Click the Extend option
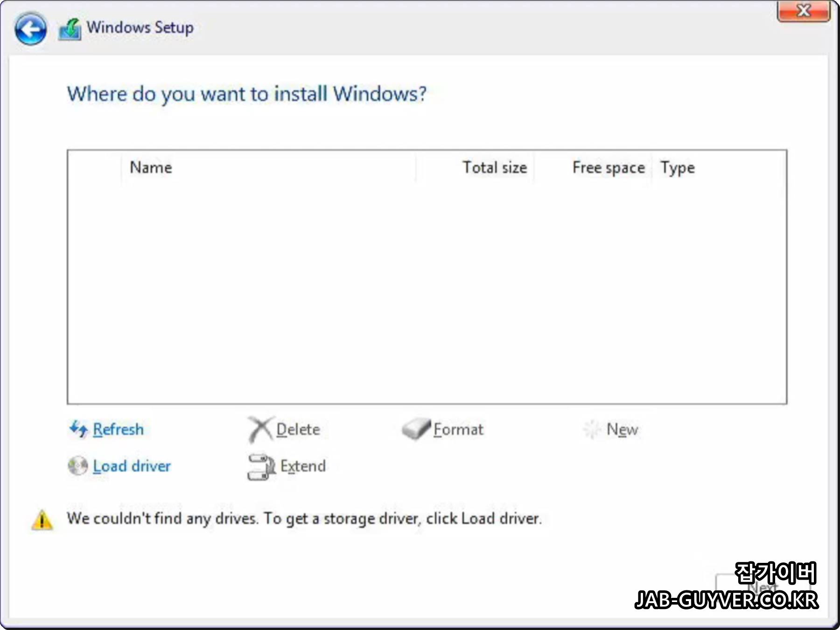Screen dimensions: 840x630 303,466
